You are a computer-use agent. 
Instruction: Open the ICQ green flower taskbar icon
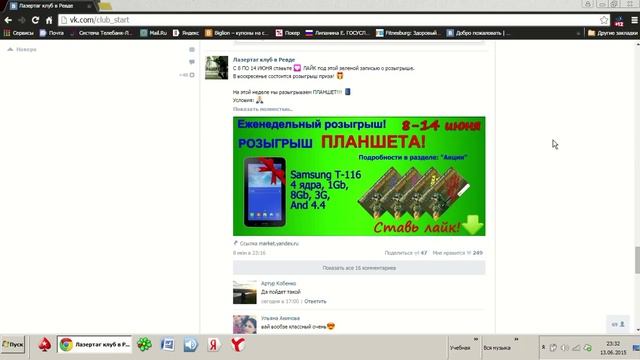(144, 345)
